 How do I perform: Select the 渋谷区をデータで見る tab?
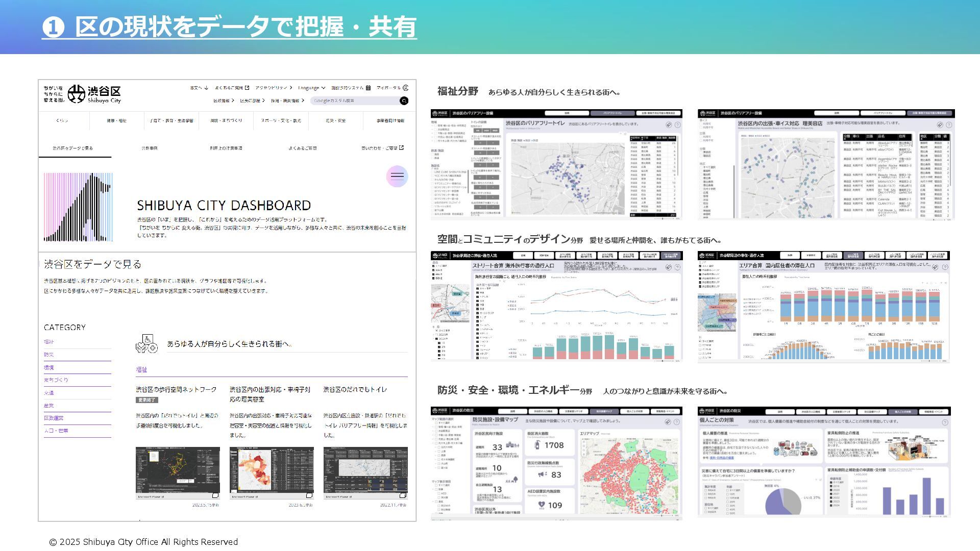(73, 148)
